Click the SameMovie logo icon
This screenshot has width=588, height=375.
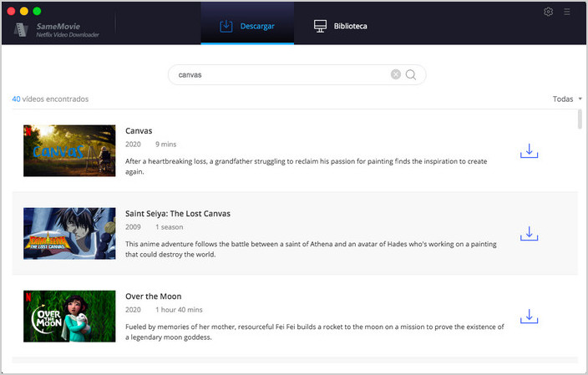21,29
